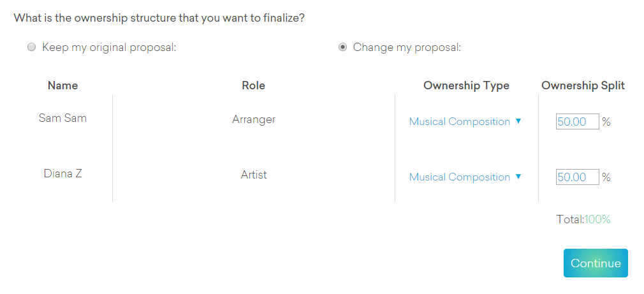Focus Sam Sam's ownership split percentage field
644x294 pixels.
pos(577,121)
